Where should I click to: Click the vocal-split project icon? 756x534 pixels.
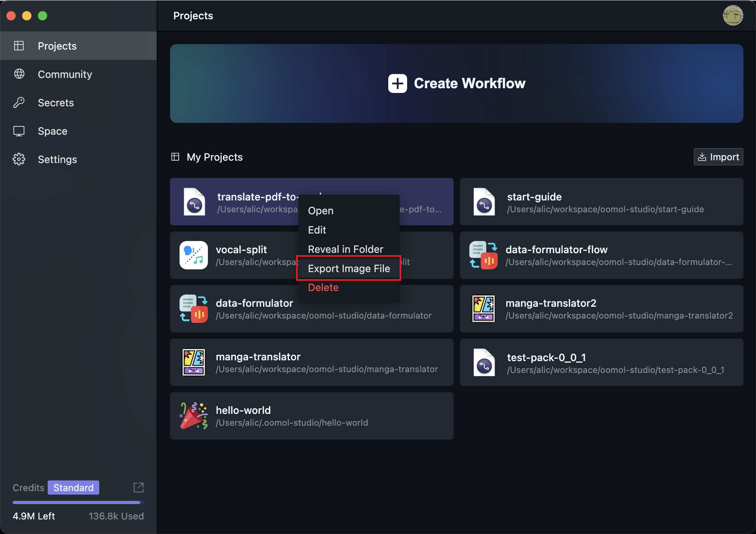pyautogui.click(x=193, y=255)
